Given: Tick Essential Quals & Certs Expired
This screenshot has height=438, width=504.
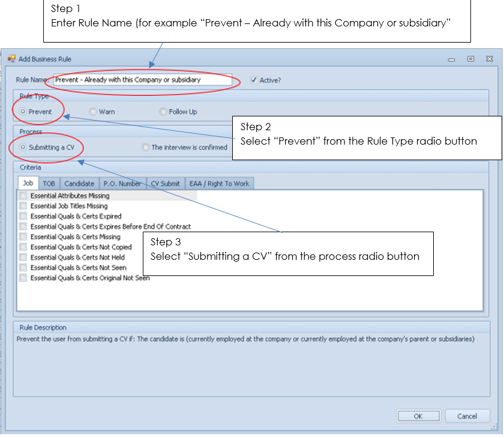Looking at the screenshot, I should coord(23,216).
